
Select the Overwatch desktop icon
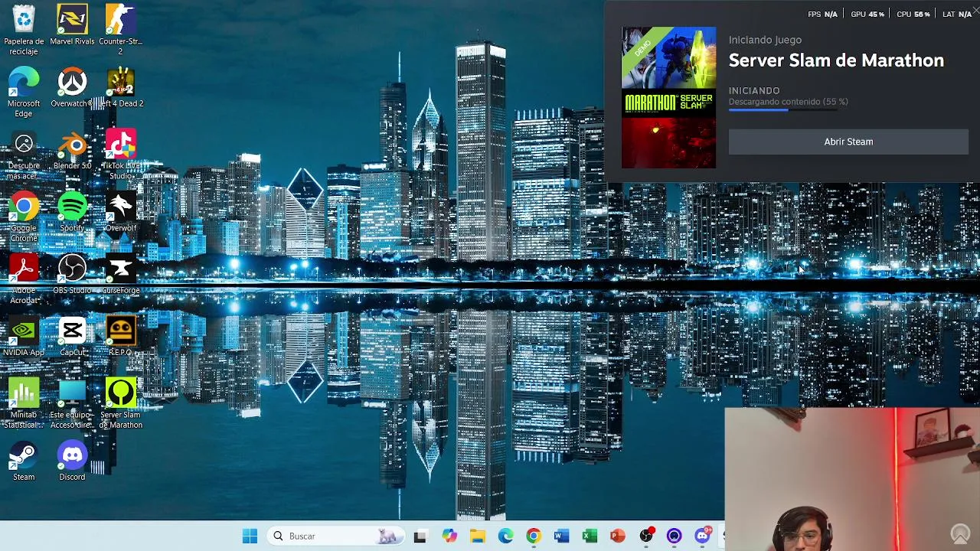click(72, 86)
